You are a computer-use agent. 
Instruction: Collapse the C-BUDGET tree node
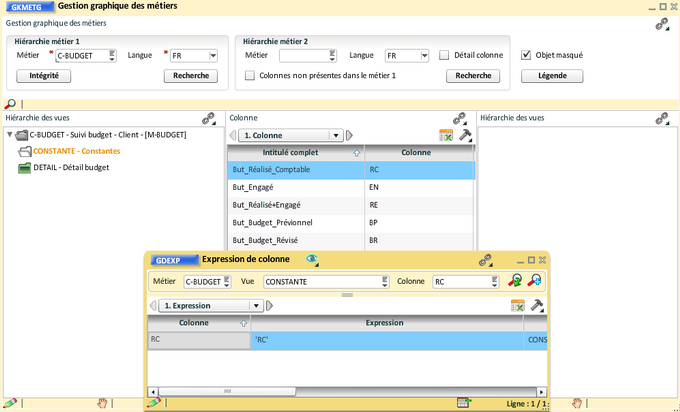10,135
